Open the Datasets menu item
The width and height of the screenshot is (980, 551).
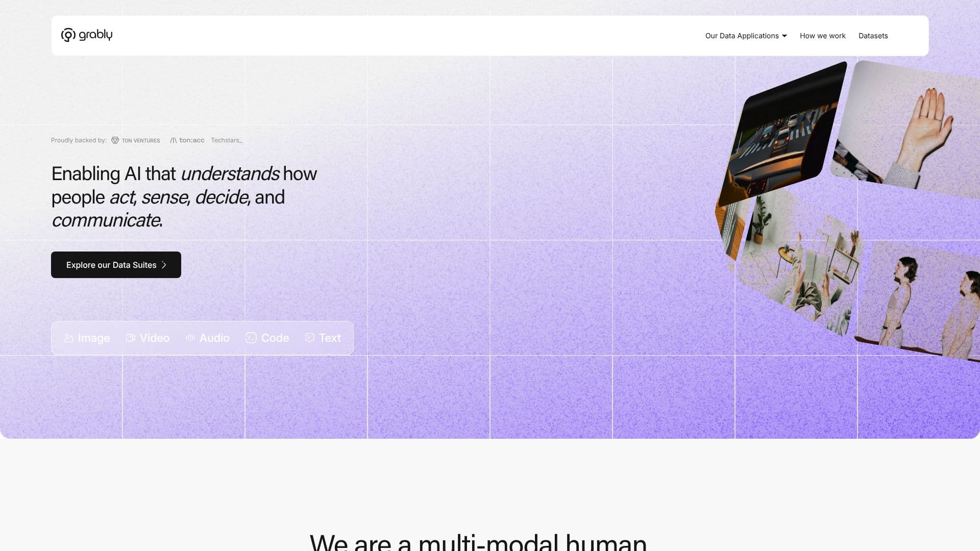[873, 36]
